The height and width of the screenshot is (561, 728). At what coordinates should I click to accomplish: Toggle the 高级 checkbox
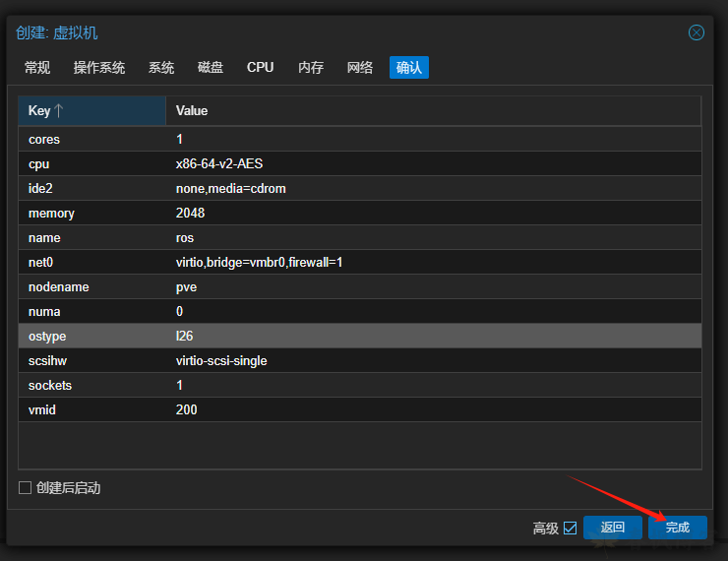tap(570, 528)
